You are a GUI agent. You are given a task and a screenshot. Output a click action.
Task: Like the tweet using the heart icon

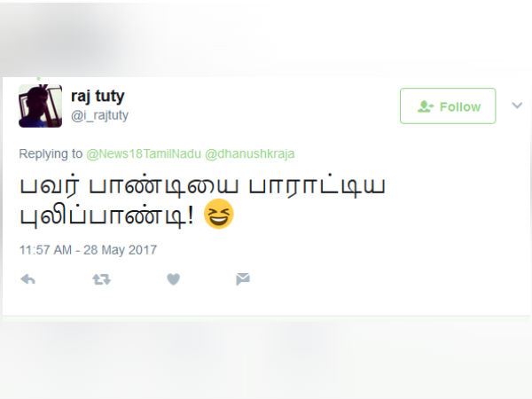pyautogui.click(x=174, y=279)
